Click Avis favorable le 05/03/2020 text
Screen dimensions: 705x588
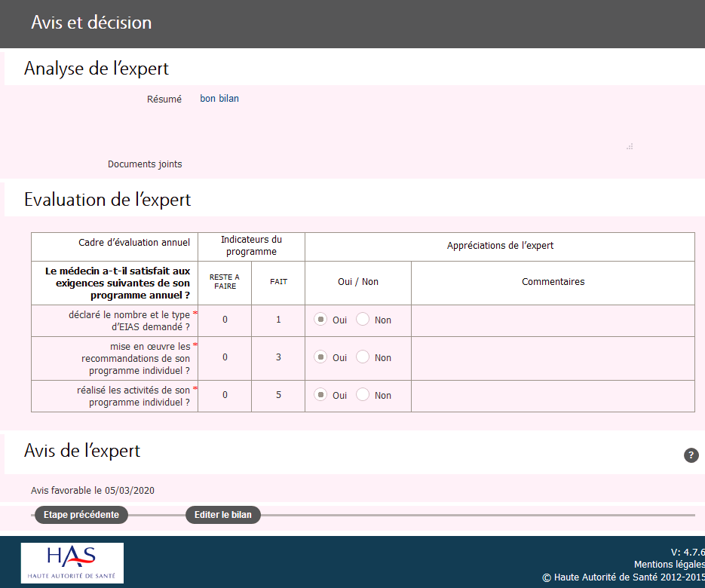pyautogui.click(x=93, y=491)
